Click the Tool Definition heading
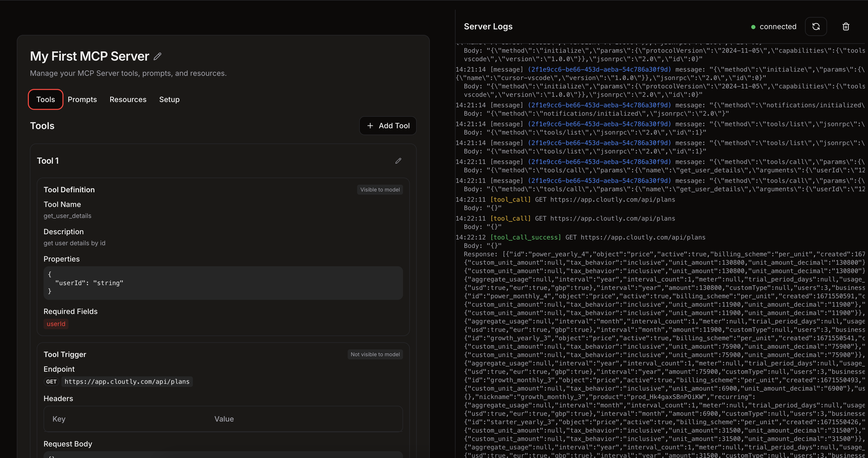This screenshot has width=868, height=458. click(69, 190)
